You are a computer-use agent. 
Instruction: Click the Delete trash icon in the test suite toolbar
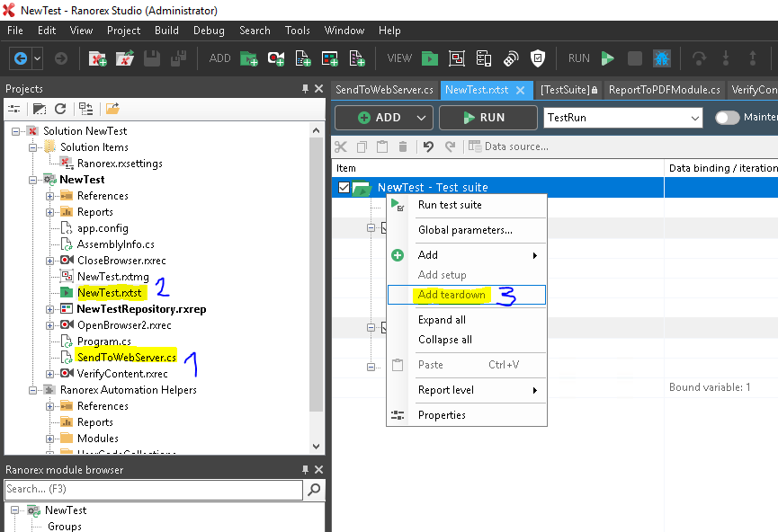[403, 146]
